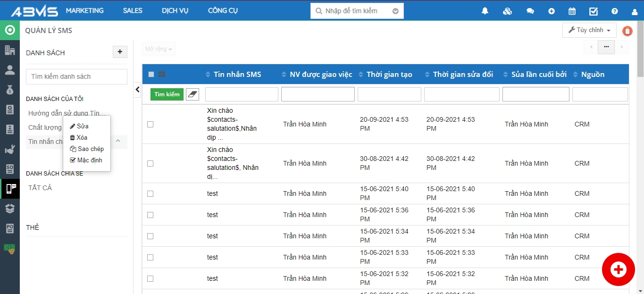
Task: Collapse the left list panel arrow
Action: tap(137, 89)
